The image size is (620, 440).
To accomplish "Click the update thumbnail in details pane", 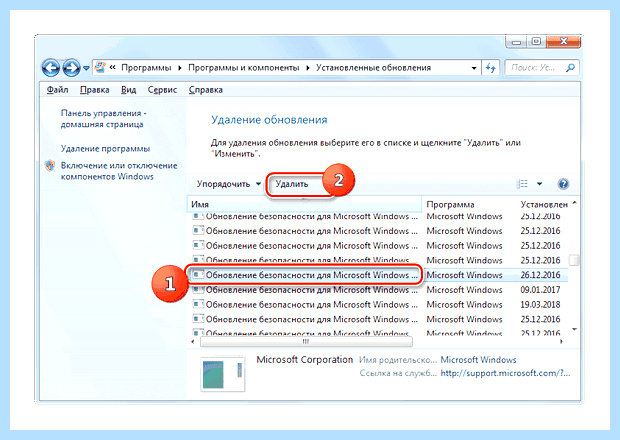I will 223,374.
